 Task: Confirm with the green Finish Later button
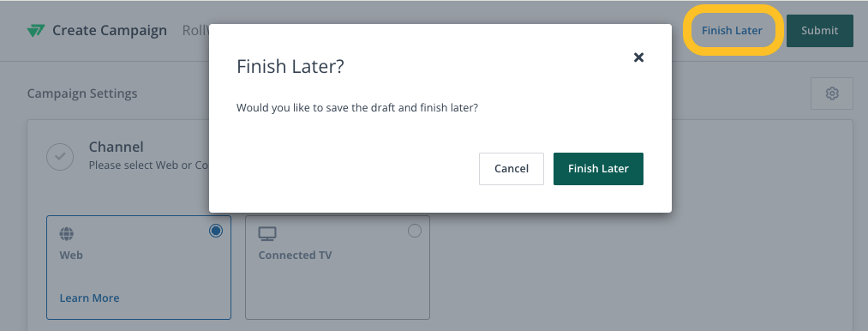(x=598, y=169)
